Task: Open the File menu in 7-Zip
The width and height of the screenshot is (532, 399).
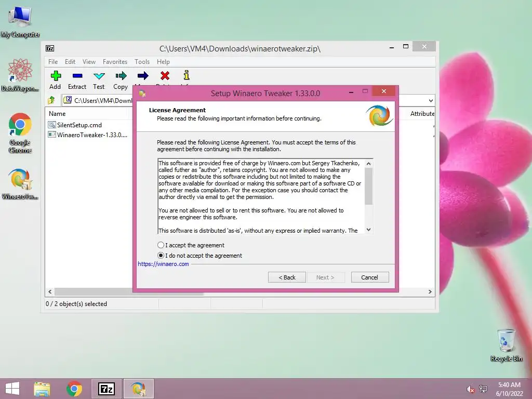Action: click(53, 62)
